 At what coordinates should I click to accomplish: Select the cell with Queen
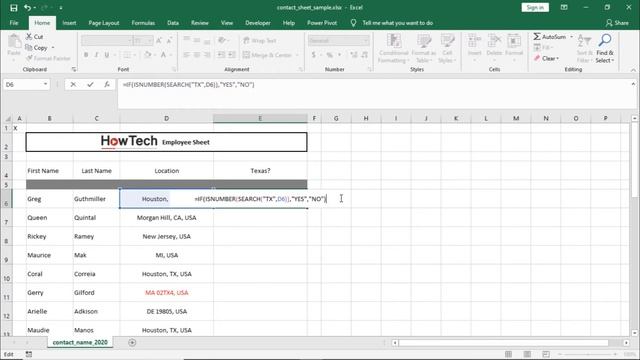[x=49, y=218]
